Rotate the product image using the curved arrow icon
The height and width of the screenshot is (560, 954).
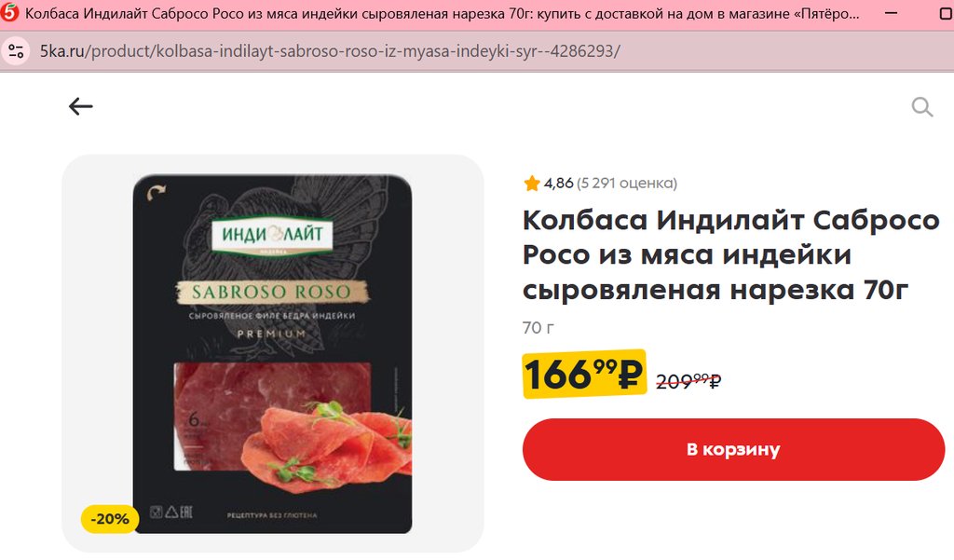tap(157, 194)
